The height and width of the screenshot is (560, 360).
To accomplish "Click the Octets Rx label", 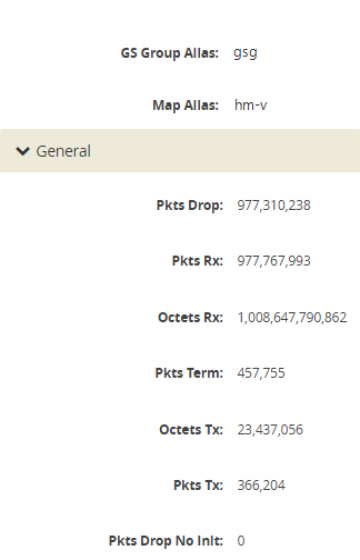I will (190, 317).
